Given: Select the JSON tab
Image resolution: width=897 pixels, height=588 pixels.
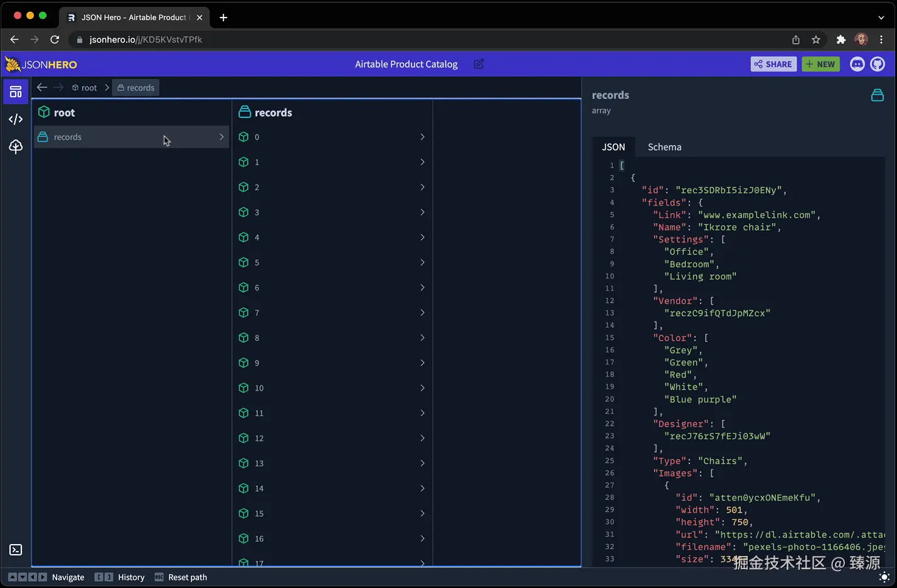Looking at the screenshot, I should [x=613, y=147].
